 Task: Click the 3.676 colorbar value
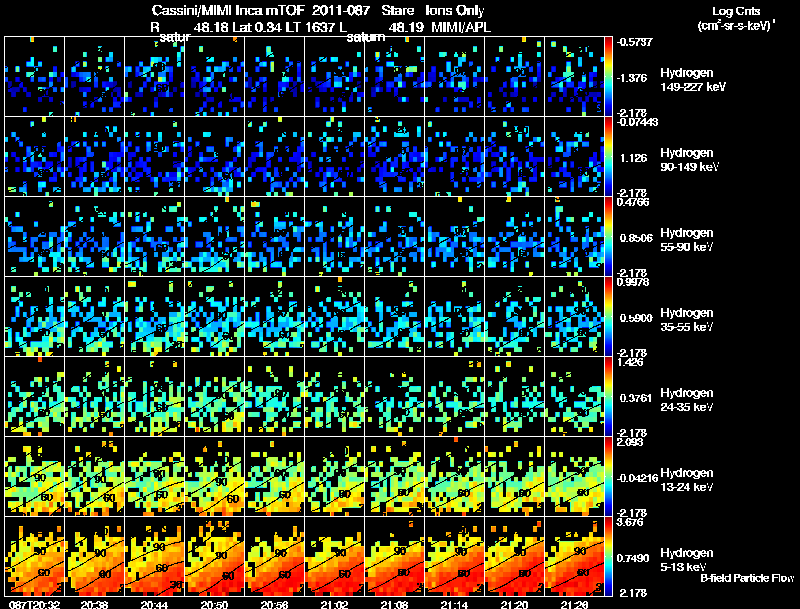click(x=630, y=522)
